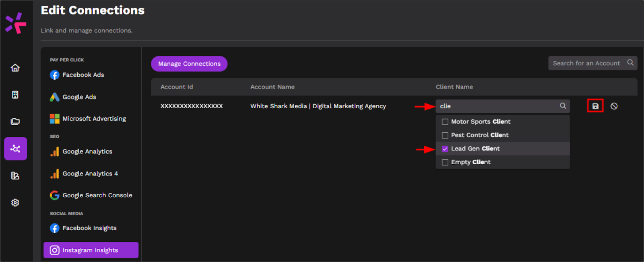Open the building icon in left rail
Viewport: 644px width, 262px height.
(15, 95)
